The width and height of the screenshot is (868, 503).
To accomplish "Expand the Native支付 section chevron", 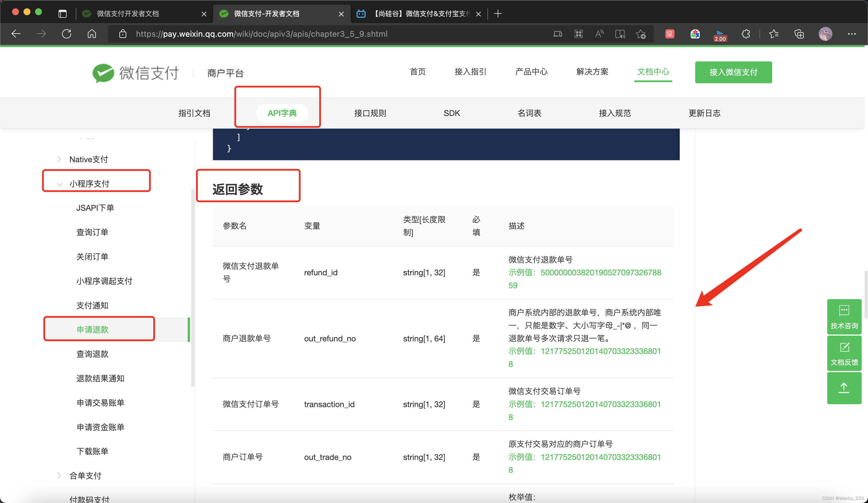I will click(59, 159).
